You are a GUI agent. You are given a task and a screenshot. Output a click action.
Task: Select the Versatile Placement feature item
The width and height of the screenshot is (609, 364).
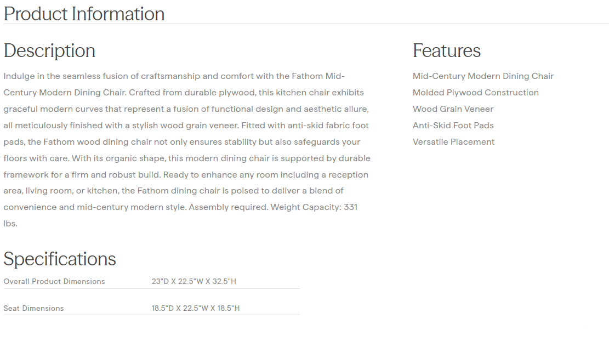[453, 142]
